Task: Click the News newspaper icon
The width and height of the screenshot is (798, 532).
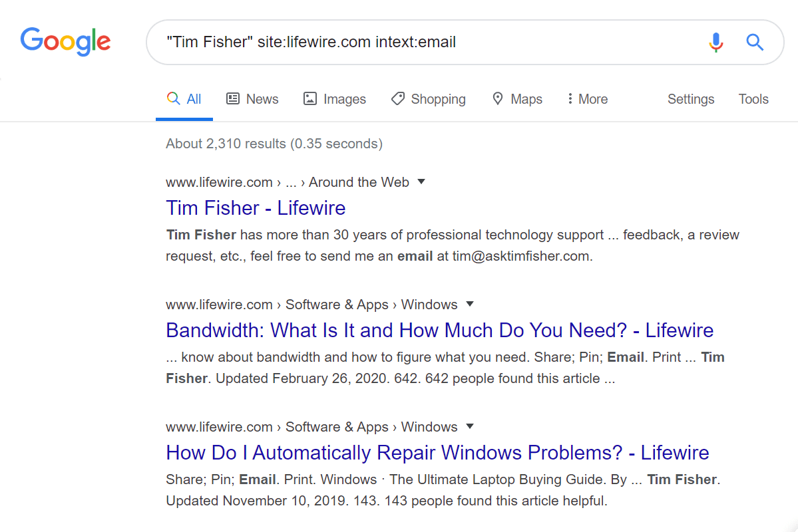Action: (233, 99)
